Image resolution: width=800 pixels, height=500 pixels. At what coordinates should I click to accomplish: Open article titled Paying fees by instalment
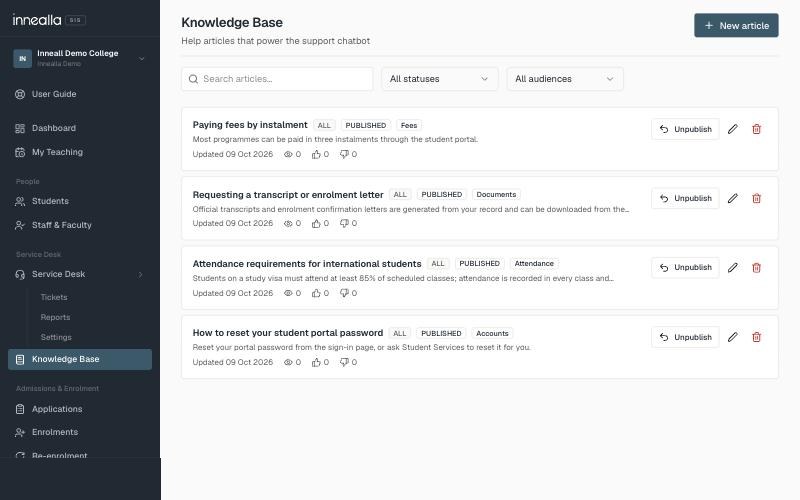point(250,125)
